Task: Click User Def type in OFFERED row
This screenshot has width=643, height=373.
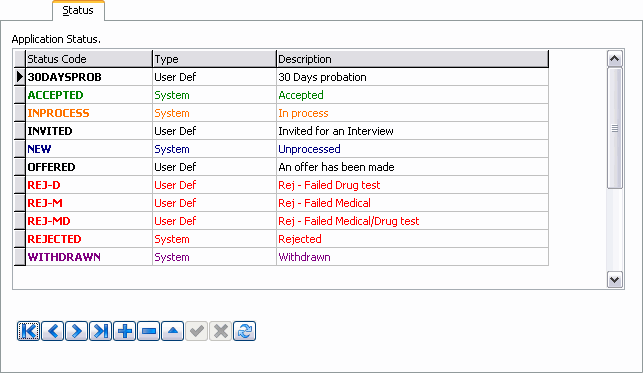Action: point(214,167)
